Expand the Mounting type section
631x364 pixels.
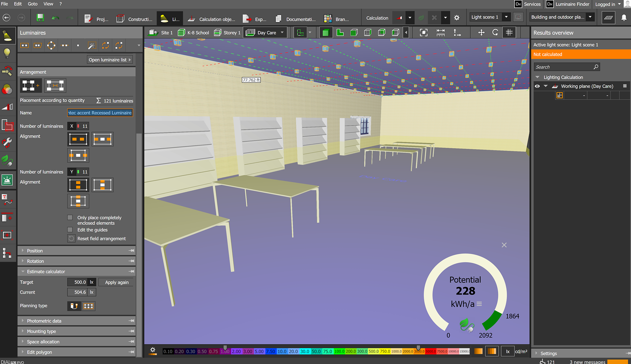tap(41, 331)
